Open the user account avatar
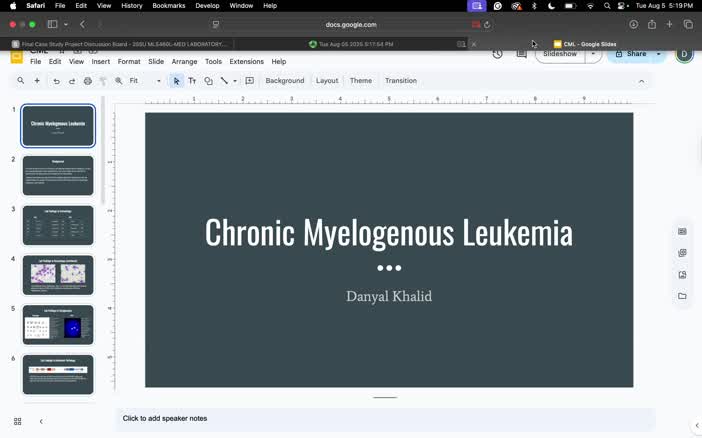 [x=684, y=54]
